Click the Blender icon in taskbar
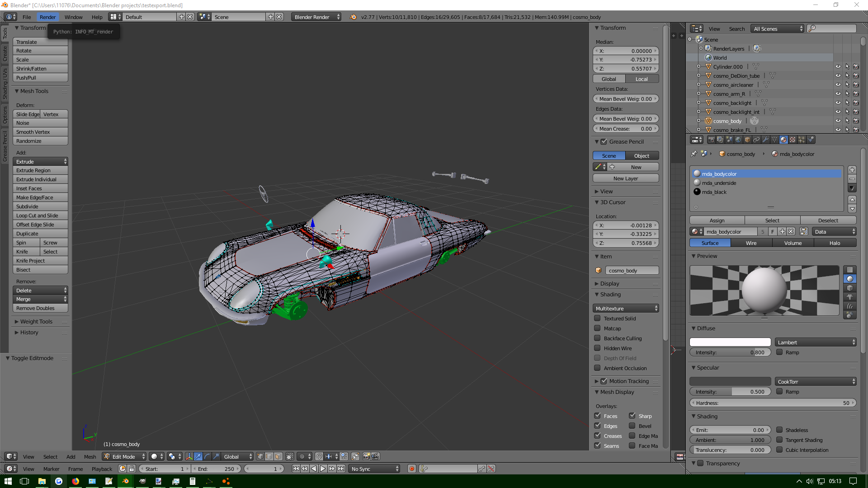The width and height of the screenshot is (868, 488). [x=126, y=481]
